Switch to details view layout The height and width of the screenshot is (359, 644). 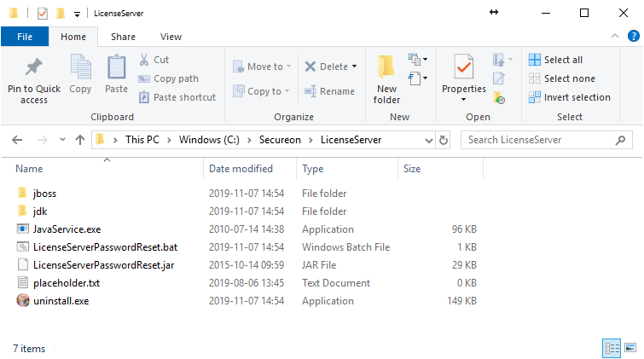point(612,348)
